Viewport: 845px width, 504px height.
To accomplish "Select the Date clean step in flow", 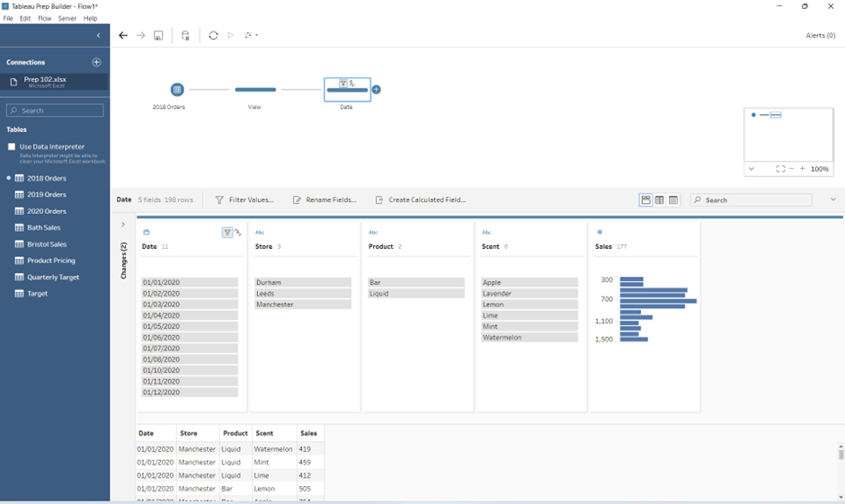I will tap(347, 89).
